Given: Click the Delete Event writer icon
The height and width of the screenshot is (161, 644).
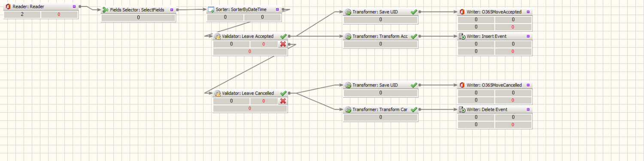Looking at the screenshot, I should (x=462, y=110).
